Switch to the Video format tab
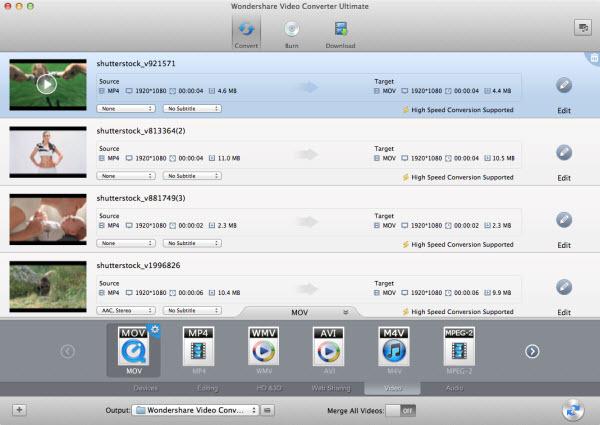The width and height of the screenshot is (600, 425). (393, 388)
